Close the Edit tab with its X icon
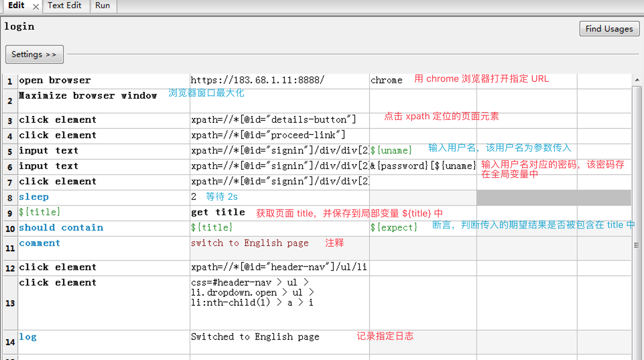This screenshot has height=360, width=644. pyautogui.click(x=36, y=6)
